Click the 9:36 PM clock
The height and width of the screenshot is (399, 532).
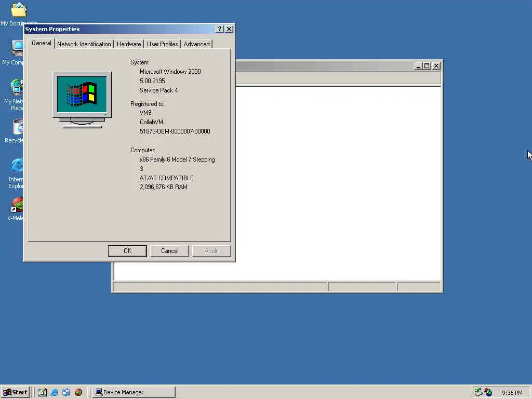point(512,393)
